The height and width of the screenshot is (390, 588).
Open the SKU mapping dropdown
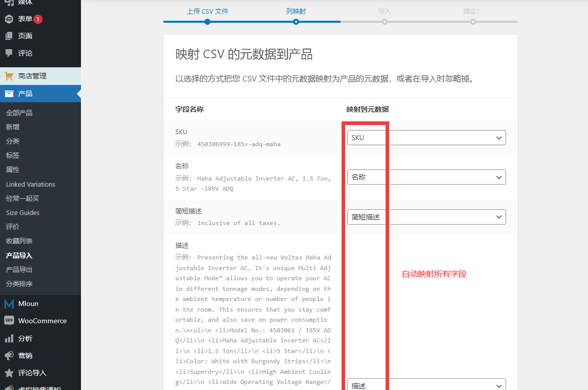click(x=427, y=138)
